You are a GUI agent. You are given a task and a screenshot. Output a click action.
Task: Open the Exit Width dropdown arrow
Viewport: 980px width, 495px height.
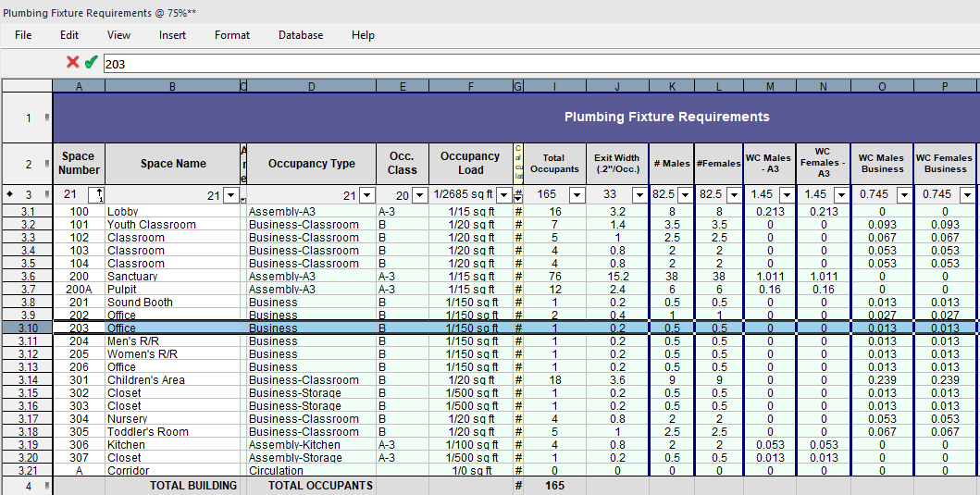point(639,195)
